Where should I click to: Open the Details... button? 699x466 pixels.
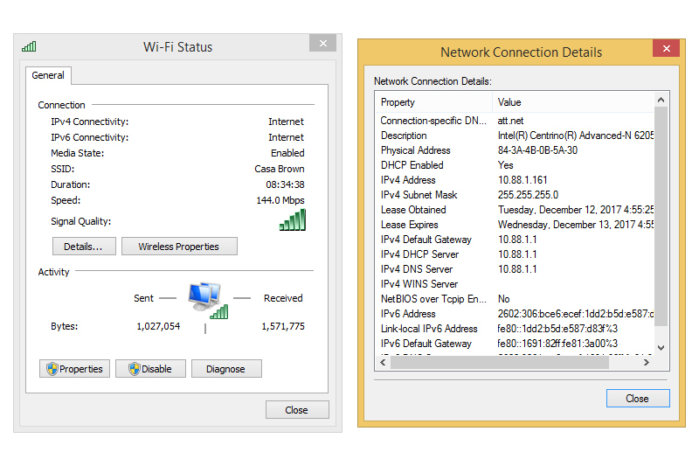pyautogui.click(x=84, y=246)
